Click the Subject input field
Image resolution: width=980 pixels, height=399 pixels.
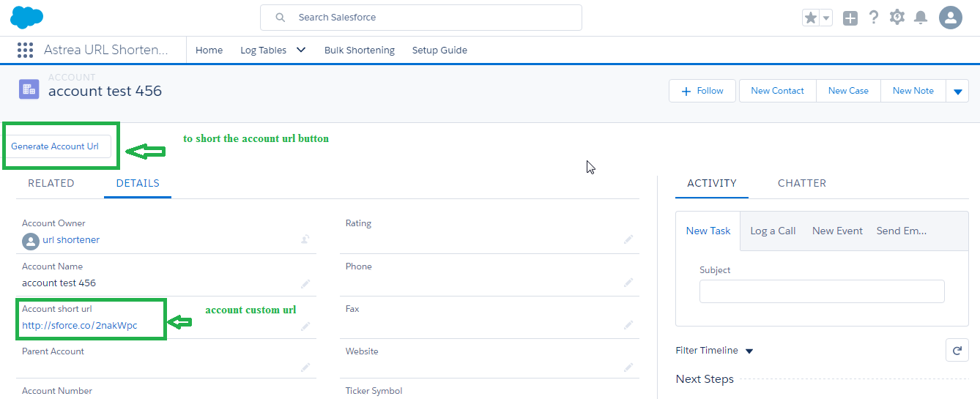(821, 291)
